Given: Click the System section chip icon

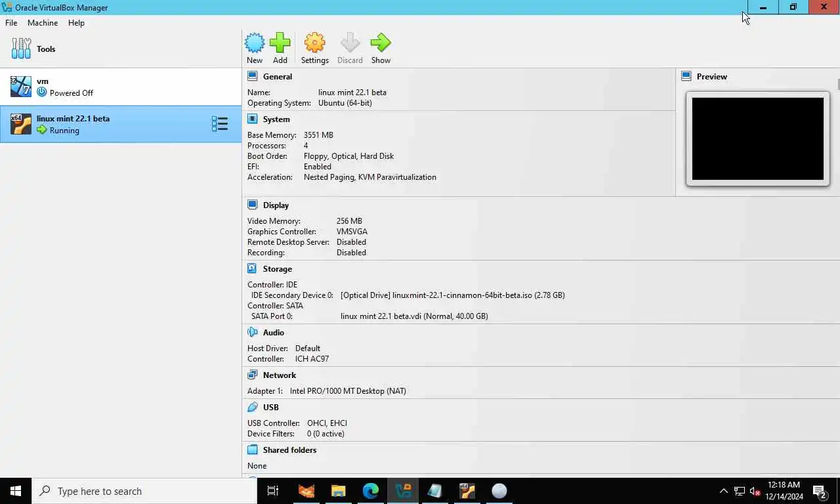Looking at the screenshot, I should pos(253,119).
